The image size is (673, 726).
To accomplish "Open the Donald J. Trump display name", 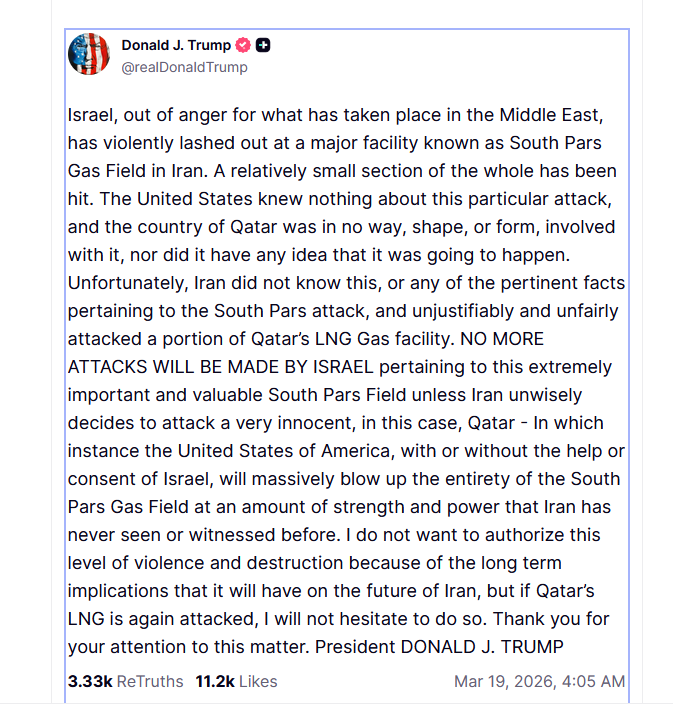I will pos(176,45).
